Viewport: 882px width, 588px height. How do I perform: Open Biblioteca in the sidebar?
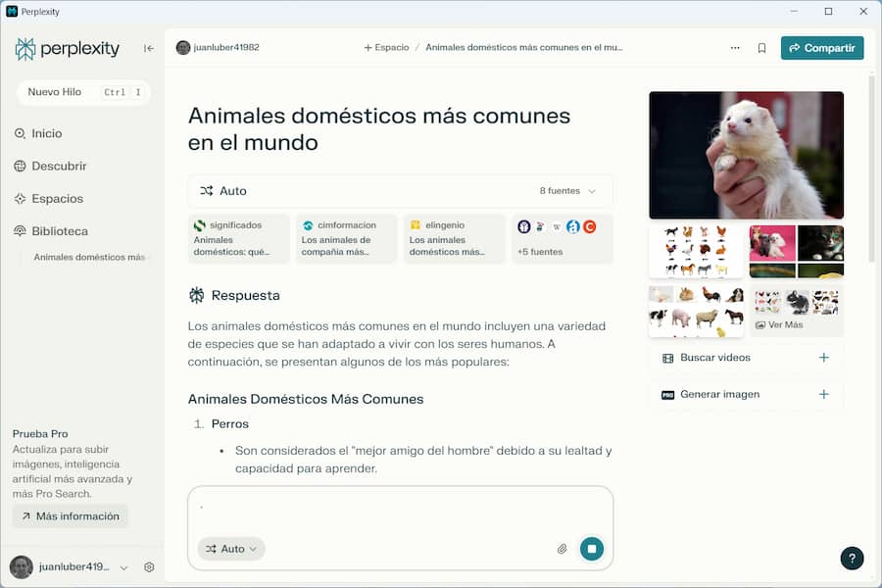59,231
